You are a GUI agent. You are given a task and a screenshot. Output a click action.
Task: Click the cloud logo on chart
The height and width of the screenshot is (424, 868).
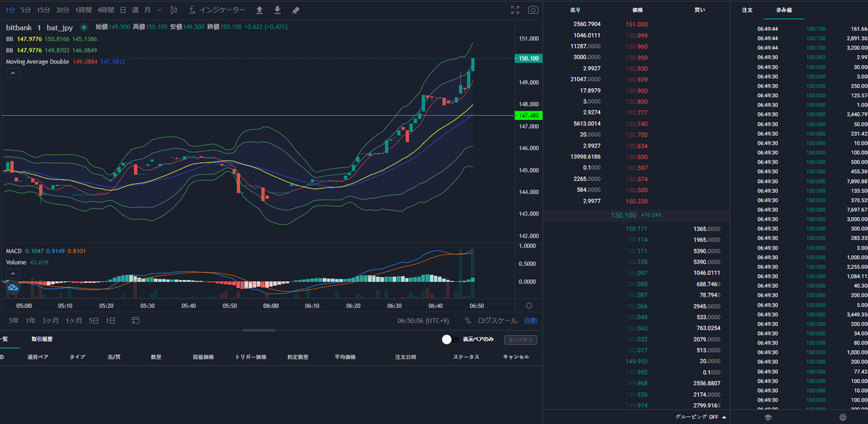click(x=12, y=288)
